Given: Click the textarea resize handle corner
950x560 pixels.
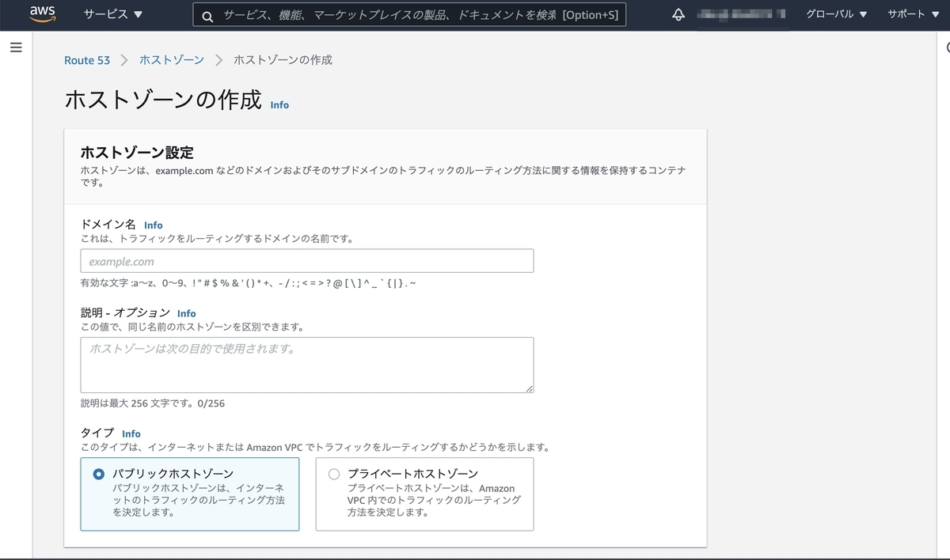Looking at the screenshot, I should tap(529, 388).
